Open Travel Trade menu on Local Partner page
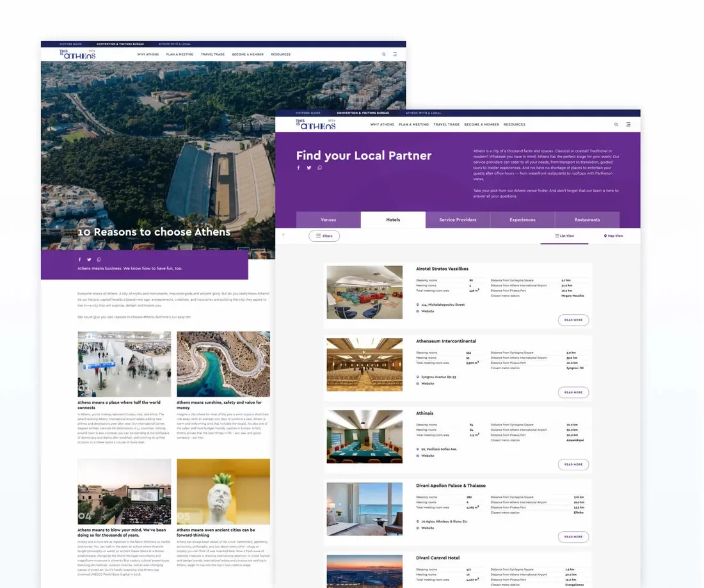Viewport: 704px width, 588px height. point(446,125)
